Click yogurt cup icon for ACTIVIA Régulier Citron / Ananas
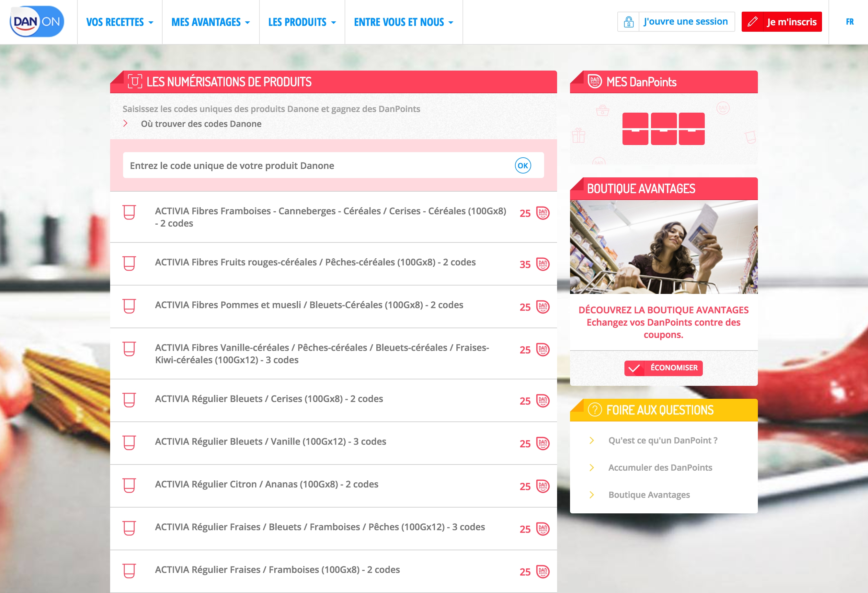The width and height of the screenshot is (868, 593). [129, 485]
